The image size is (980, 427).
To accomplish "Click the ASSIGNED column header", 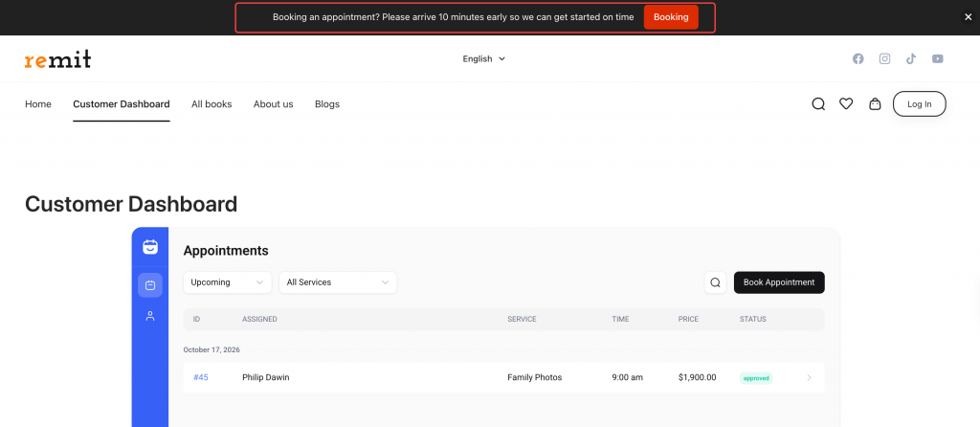I will 259,320.
